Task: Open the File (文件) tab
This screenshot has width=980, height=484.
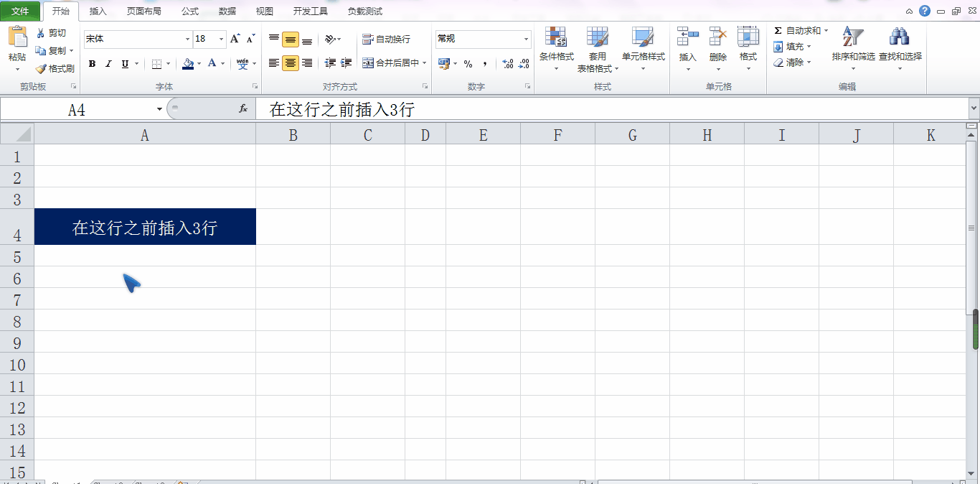Action: [20, 11]
